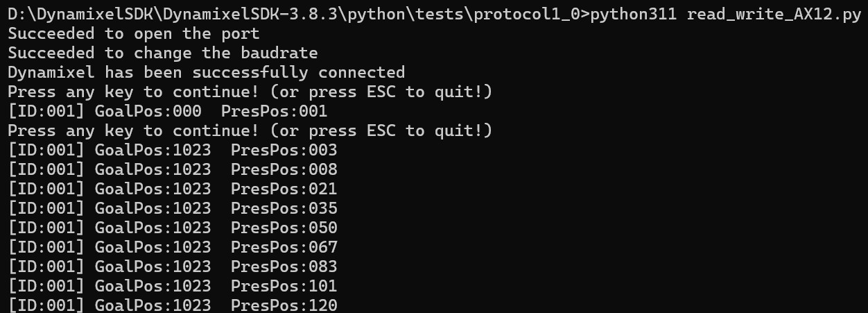Image resolution: width=868 pixels, height=313 pixels.
Task: Click the PresPos:067 reading
Action: [284, 247]
